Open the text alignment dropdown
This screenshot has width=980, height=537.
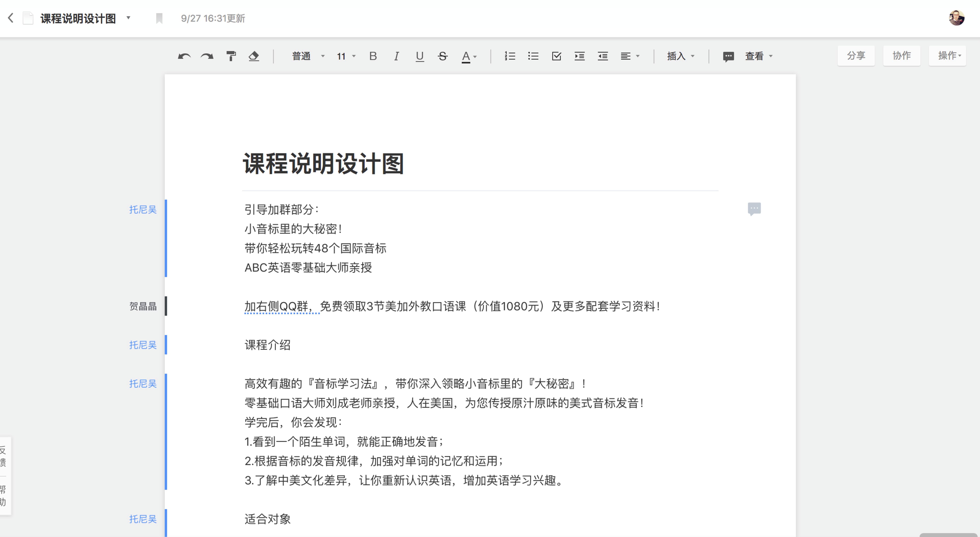coord(630,56)
